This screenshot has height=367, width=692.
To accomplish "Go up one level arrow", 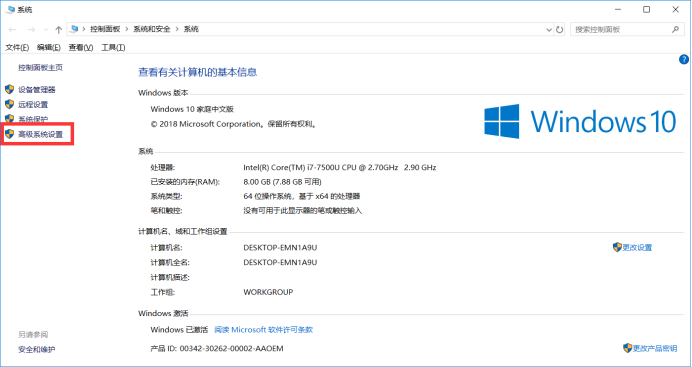I will click(58, 30).
